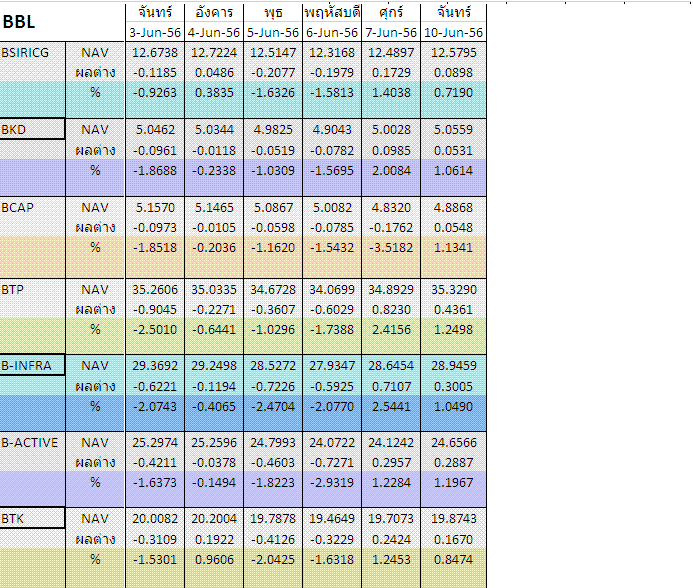The height and width of the screenshot is (588, 693).
Task: Click B-INFRA percent value 2.5441
Action: (391, 406)
